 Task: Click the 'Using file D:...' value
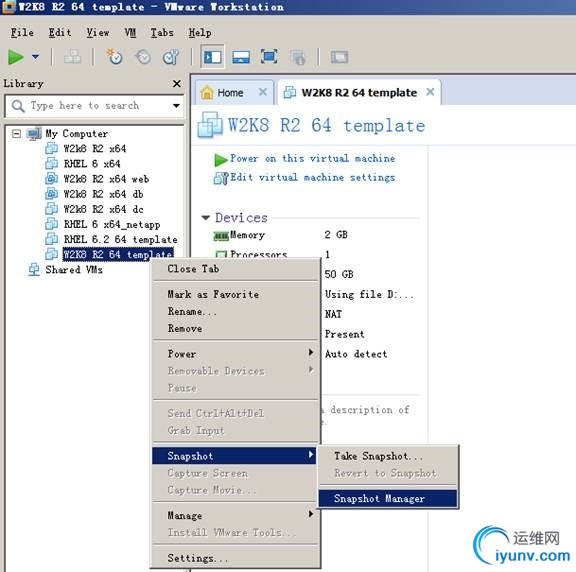click(x=369, y=294)
